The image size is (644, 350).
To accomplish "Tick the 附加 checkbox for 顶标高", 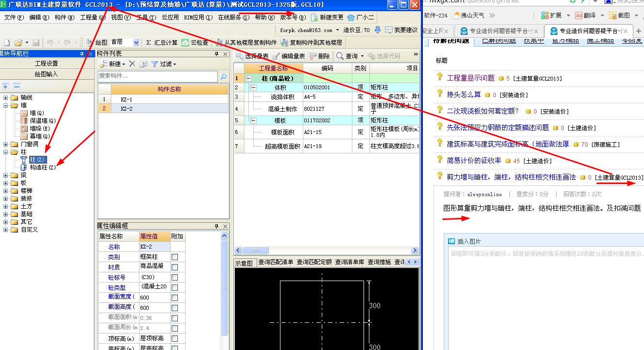I will pyautogui.click(x=175, y=338).
